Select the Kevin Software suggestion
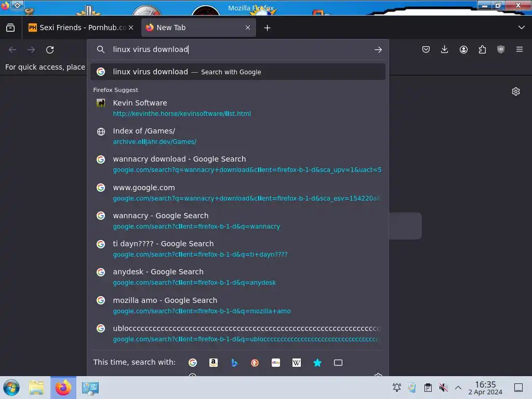This screenshot has width=532, height=399. point(238,108)
